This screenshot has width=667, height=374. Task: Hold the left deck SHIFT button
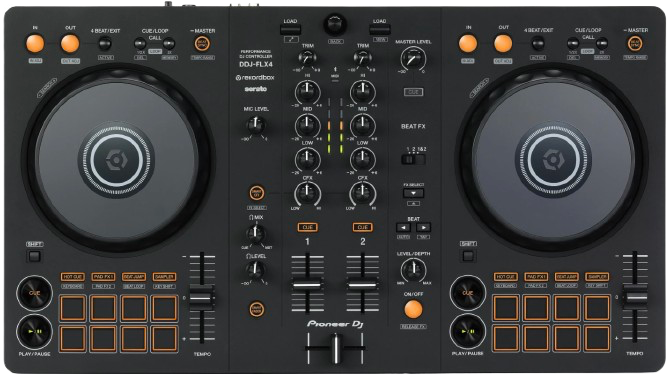34,256
